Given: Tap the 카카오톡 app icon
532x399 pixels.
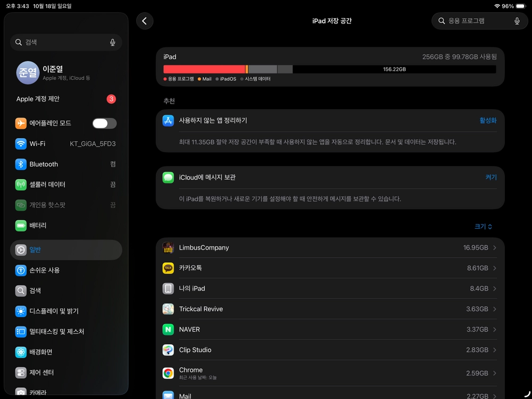Looking at the screenshot, I should (168, 268).
